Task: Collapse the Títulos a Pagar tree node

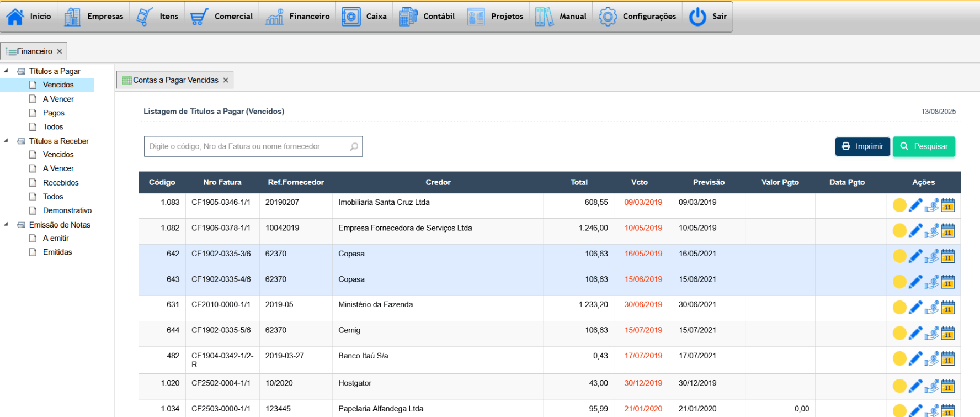Action: (6, 71)
